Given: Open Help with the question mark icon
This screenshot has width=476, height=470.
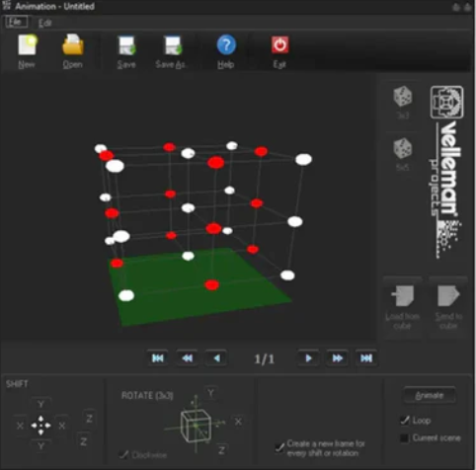Looking at the screenshot, I should click(x=226, y=44).
